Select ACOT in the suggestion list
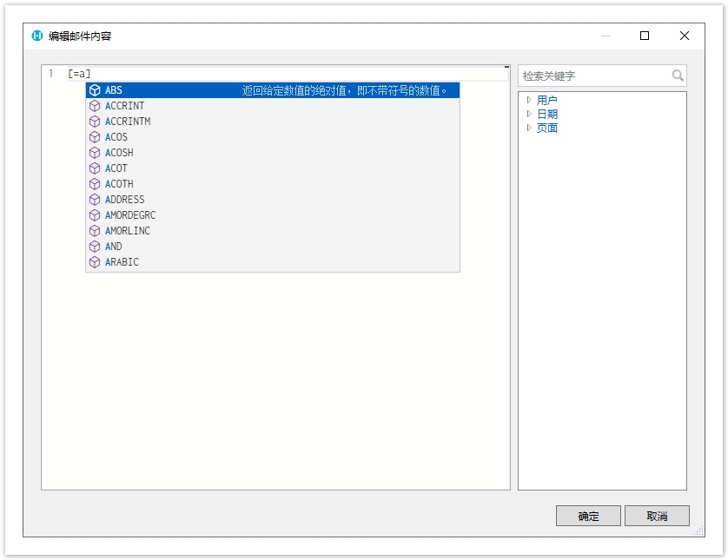728x560 pixels. [273, 168]
